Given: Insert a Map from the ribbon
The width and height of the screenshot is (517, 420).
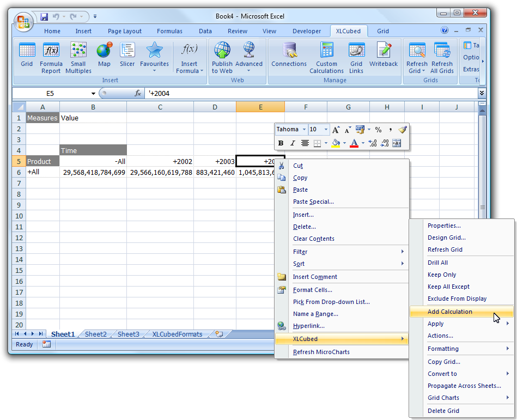Looking at the screenshot, I should coord(104,55).
